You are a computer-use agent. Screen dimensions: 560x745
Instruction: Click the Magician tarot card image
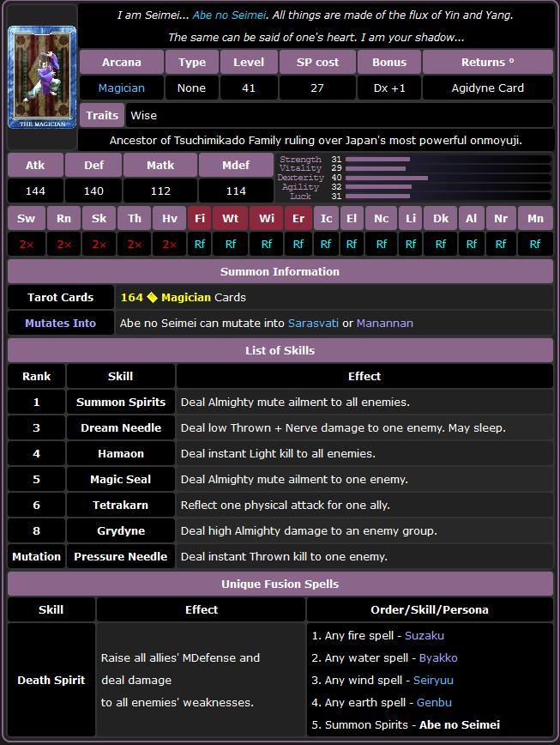coord(41,77)
